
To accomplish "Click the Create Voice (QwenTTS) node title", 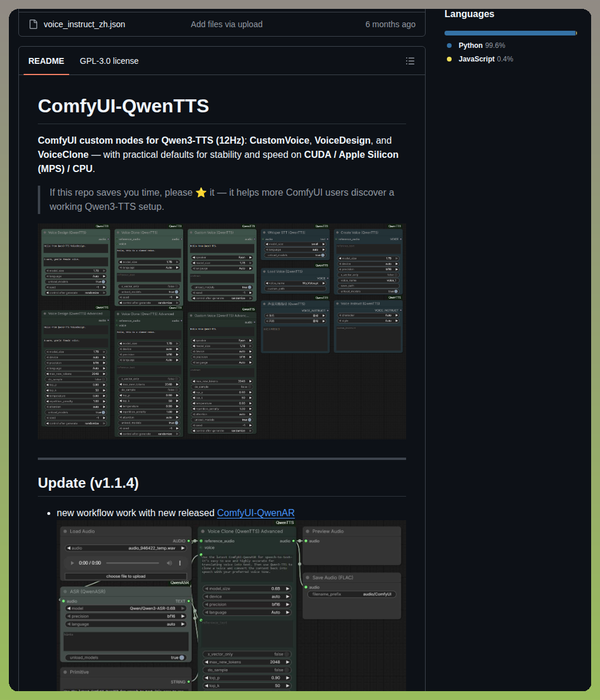I will (359, 232).
